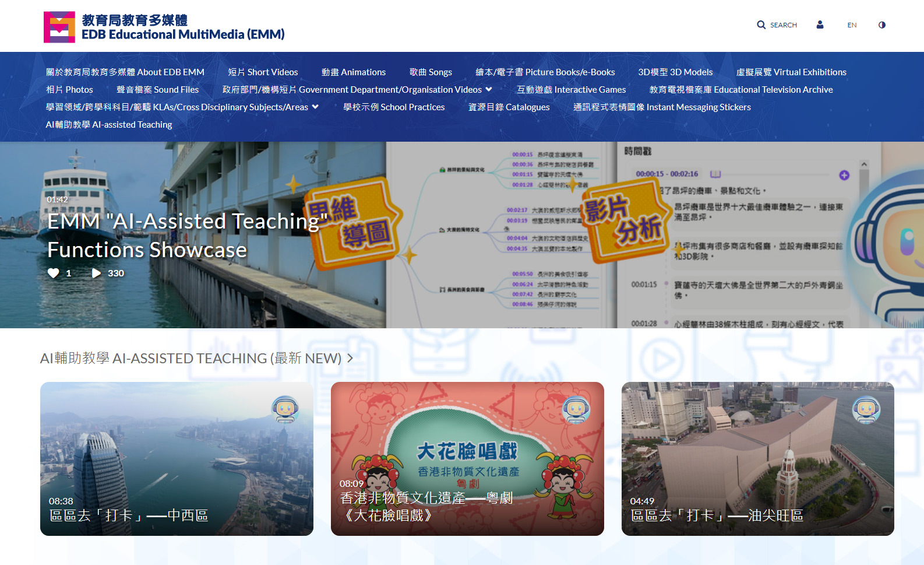Viewport: 924px width, 565px height.
Task: Click robot AI icon on 大花臉唱戲 thumbnail
Action: pos(576,409)
